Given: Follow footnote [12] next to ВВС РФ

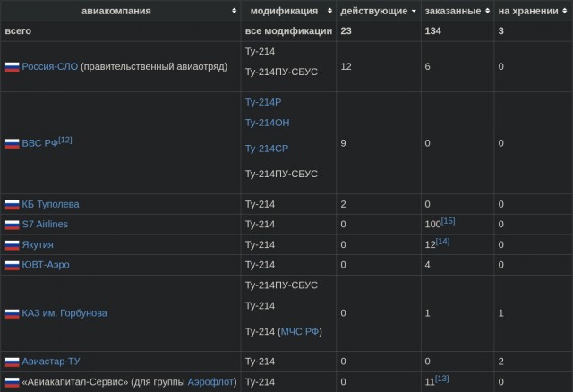Looking at the screenshot, I should click(65, 140).
